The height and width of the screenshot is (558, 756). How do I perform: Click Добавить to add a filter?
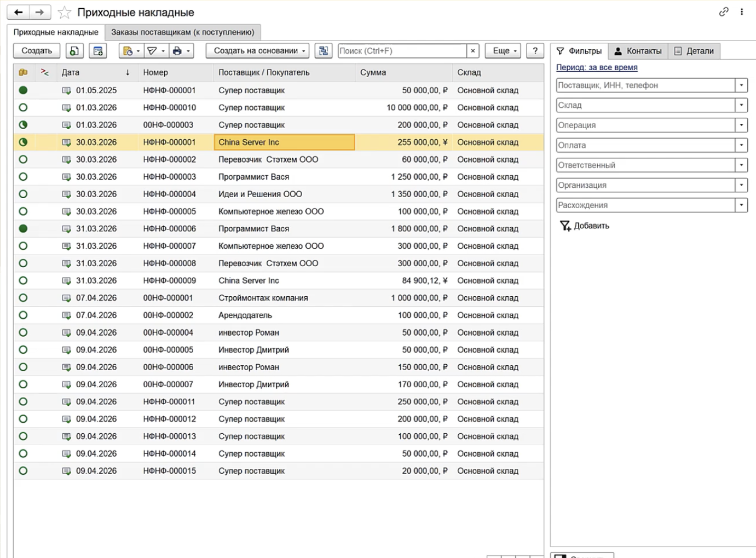591,226
